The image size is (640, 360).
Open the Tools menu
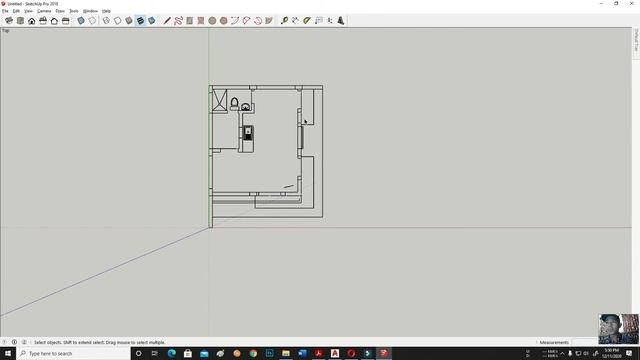pyautogui.click(x=74, y=11)
